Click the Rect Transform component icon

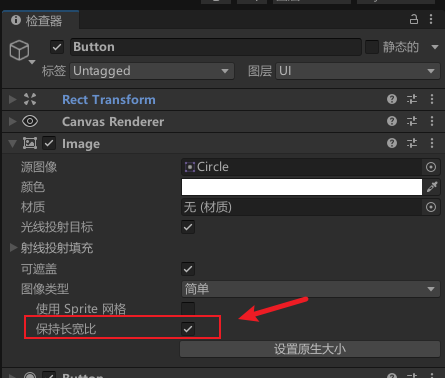click(30, 99)
